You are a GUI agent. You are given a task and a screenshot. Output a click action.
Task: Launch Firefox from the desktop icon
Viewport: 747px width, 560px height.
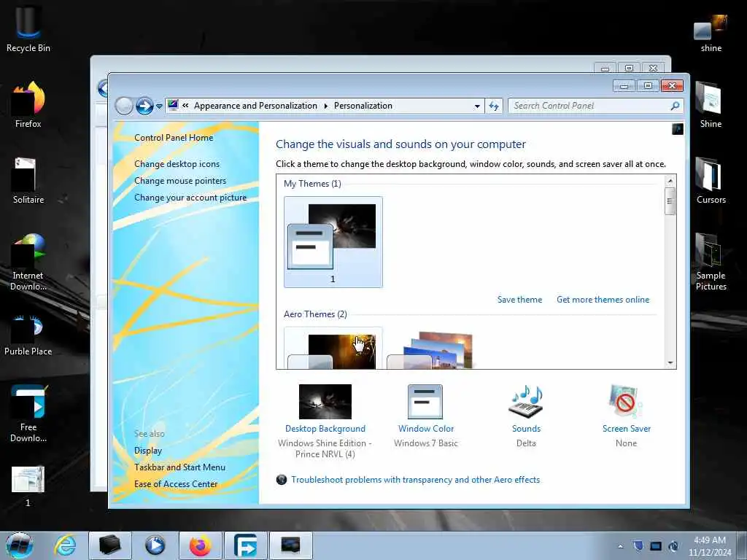[x=28, y=104]
